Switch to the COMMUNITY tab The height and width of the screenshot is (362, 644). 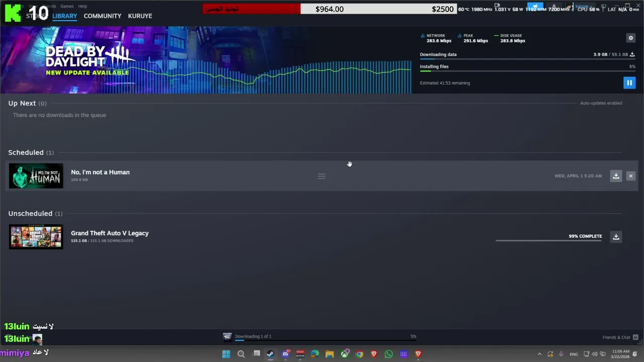click(102, 16)
